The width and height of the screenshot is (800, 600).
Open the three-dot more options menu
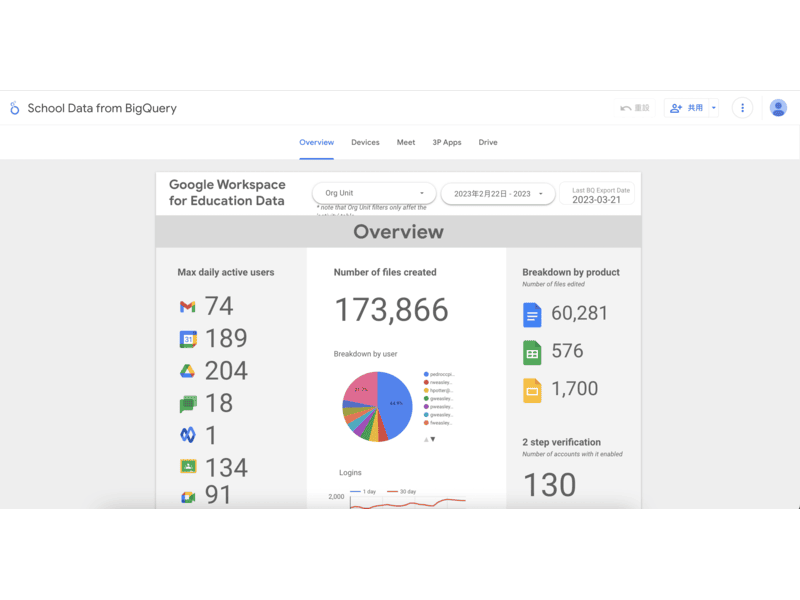click(742, 108)
